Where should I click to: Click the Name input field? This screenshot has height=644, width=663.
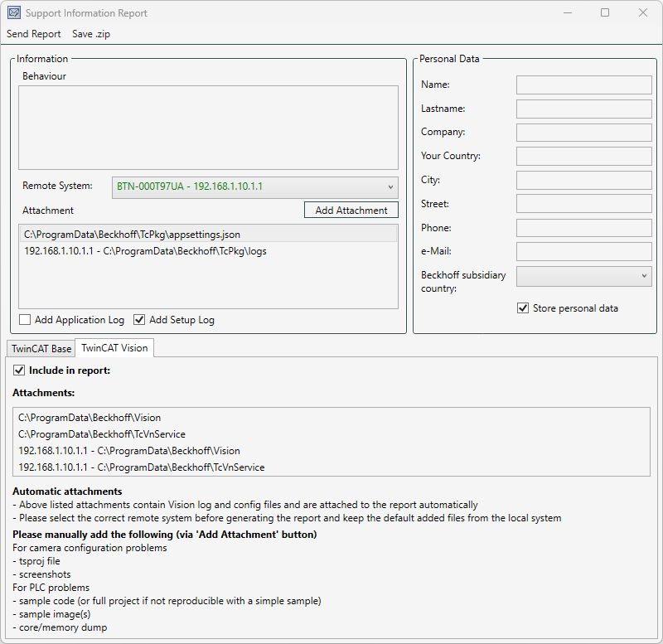(583, 85)
